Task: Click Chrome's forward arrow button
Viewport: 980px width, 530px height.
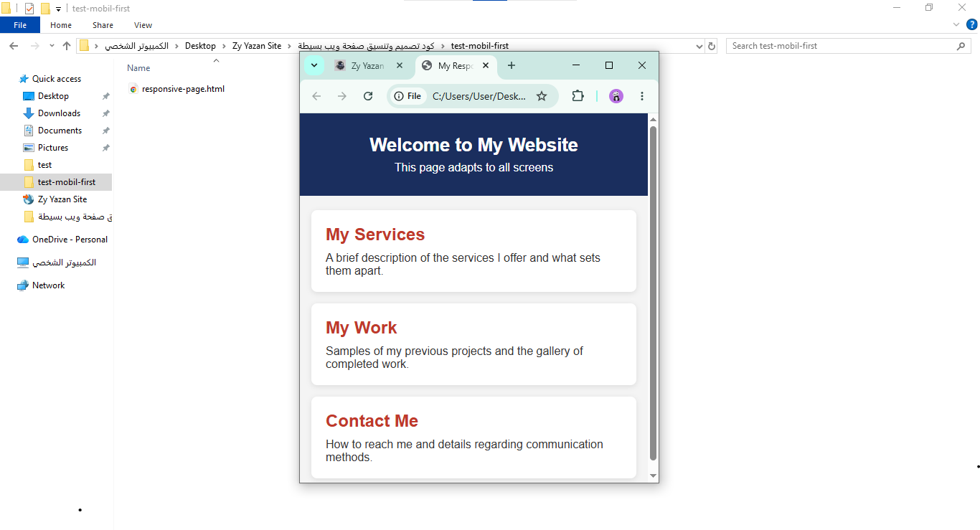Action: (342, 96)
